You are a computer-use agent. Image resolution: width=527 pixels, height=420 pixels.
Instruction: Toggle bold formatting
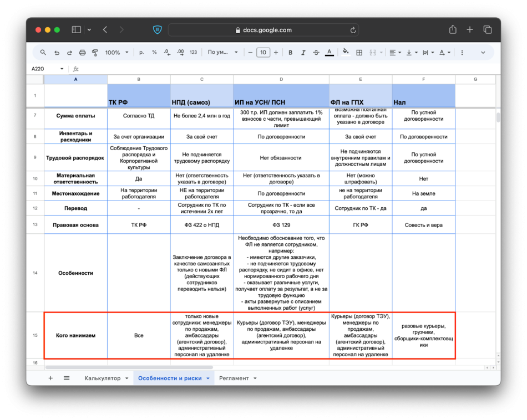click(290, 53)
